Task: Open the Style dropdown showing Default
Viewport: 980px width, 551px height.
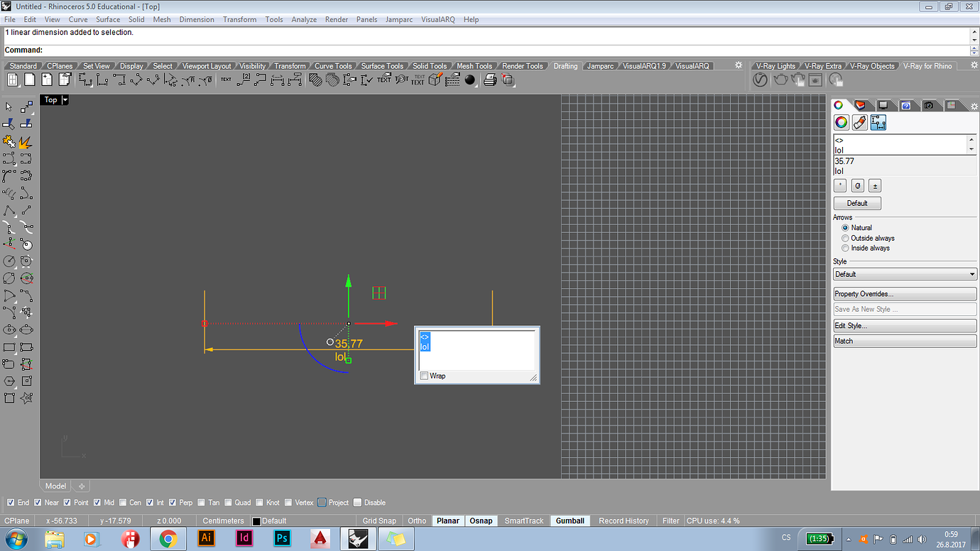Action: coord(904,273)
